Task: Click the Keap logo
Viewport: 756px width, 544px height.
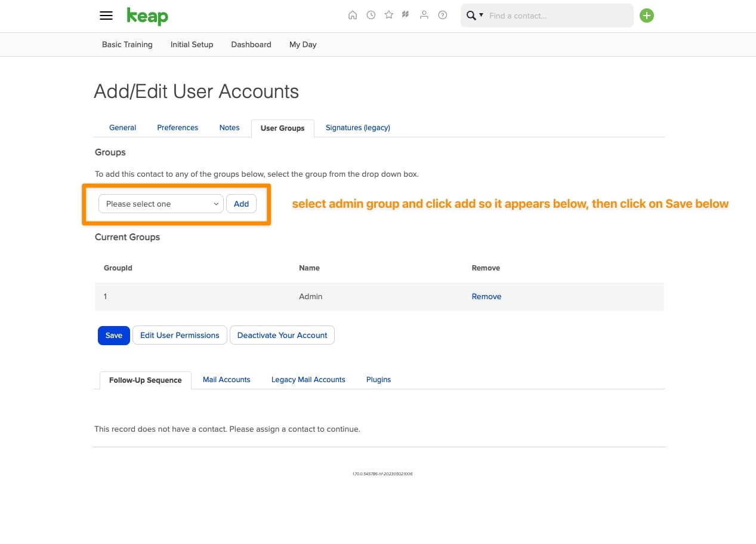Action: pyautogui.click(x=147, y=16)
